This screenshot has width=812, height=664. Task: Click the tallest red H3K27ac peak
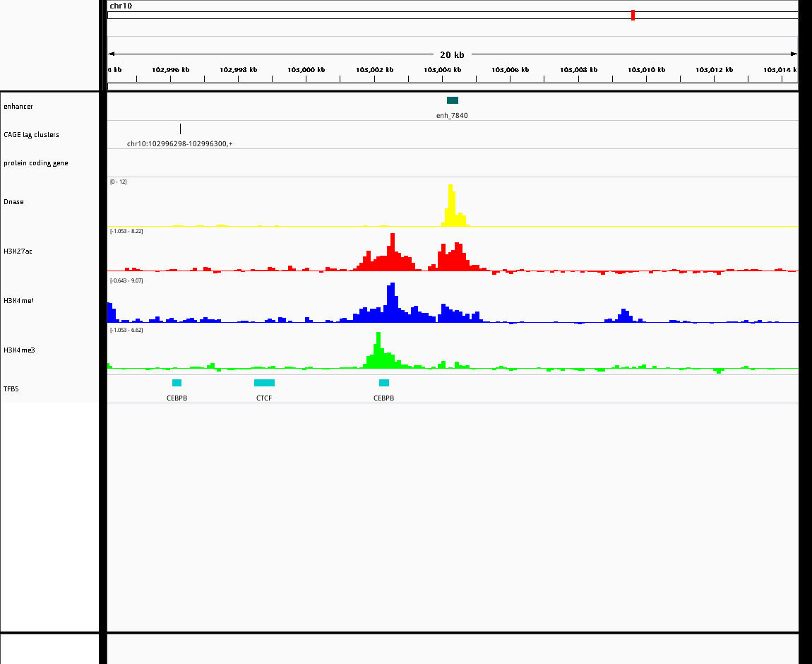tap(393, 251)
